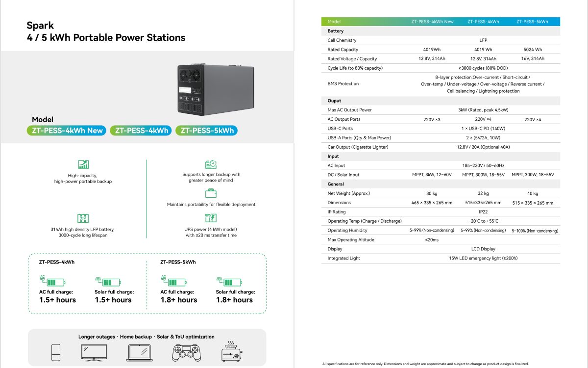The image size is (588, 368).
Task: Click the game controller icon
Action: point(186,352)
